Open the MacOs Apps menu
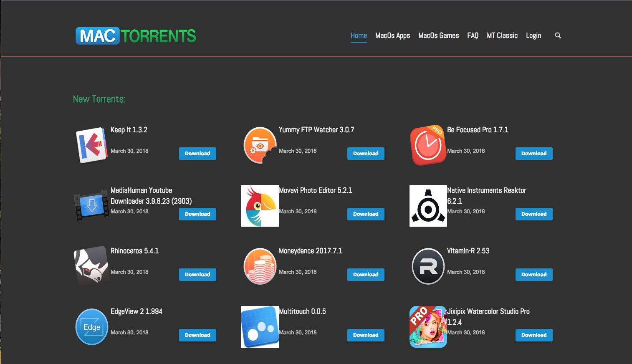This screenshot has height=364, width=632. tap(393, 35)
